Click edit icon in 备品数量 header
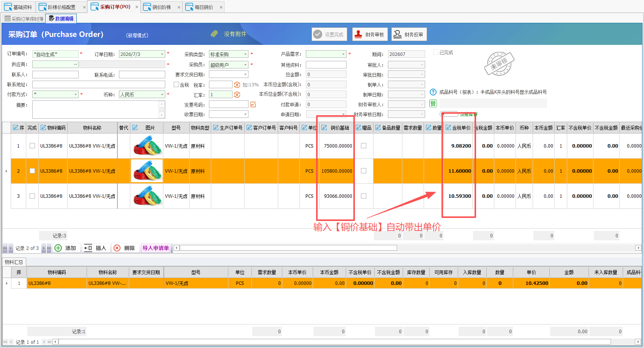This screenshot has width=644, height=348. click(378, 127)
